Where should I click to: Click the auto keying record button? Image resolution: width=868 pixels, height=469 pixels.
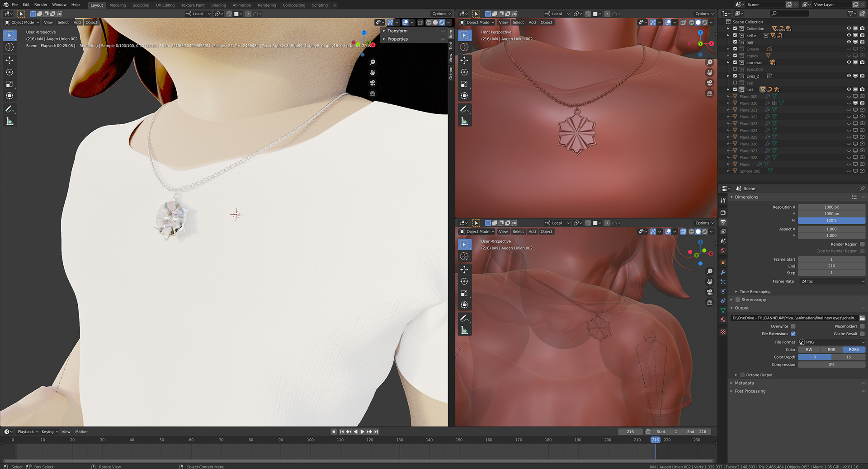(x=334, y=432)
